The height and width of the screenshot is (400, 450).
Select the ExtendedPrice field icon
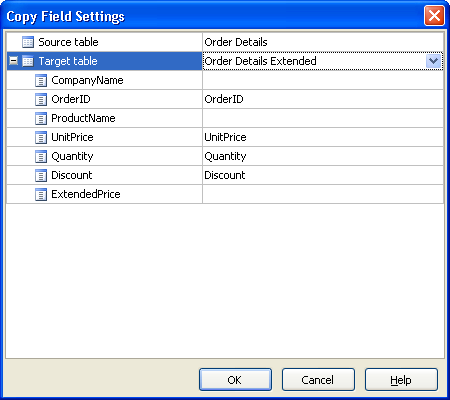click(41, 194)
